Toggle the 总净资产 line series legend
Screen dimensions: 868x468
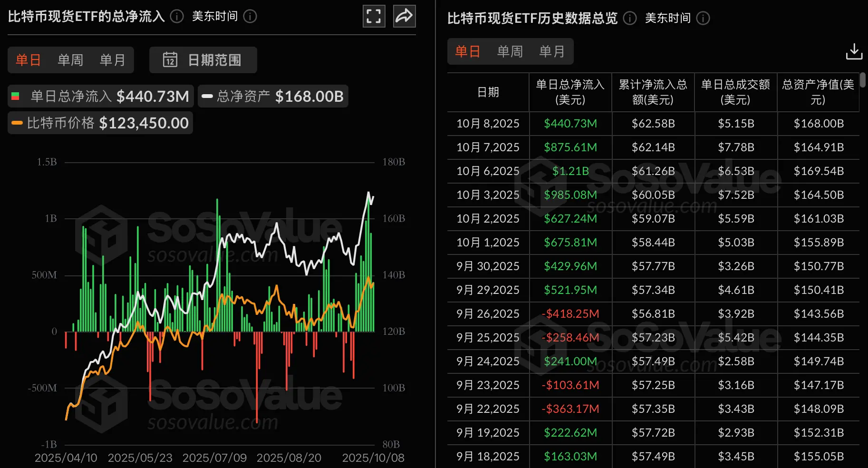point(273,96)
